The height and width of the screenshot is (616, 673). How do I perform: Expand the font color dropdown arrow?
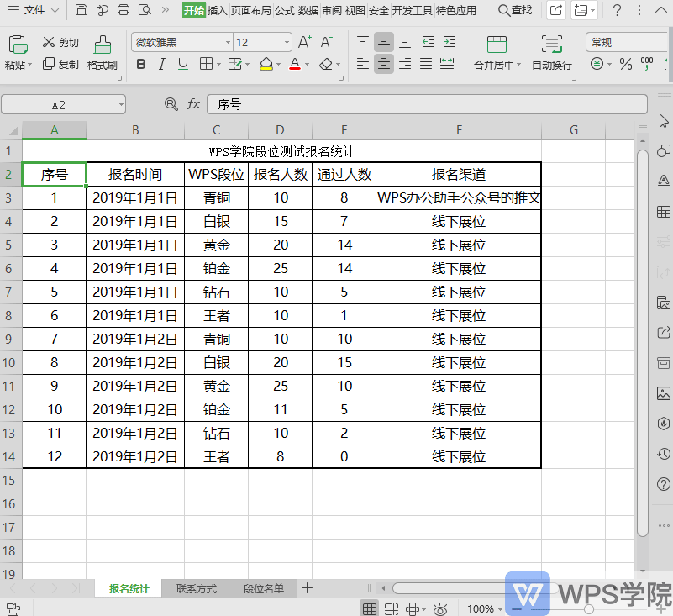(307, 65)
